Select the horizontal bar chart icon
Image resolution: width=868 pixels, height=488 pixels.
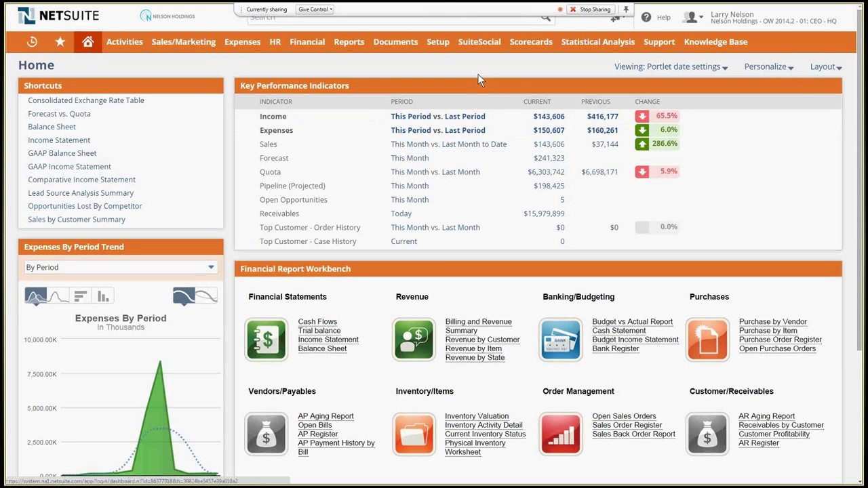pyautogui.click(x=80, y=296)
